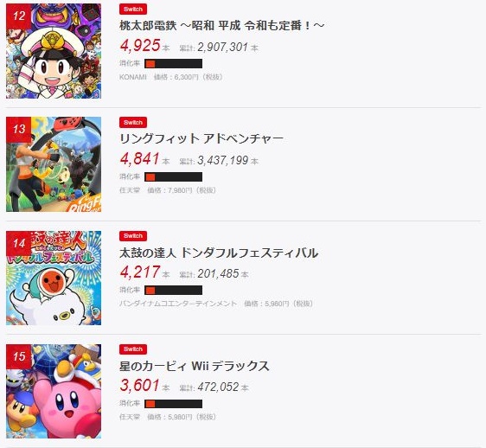
Task: Click the red rank 15 badge
Action: pyautogui.click(x=19, y=356)
